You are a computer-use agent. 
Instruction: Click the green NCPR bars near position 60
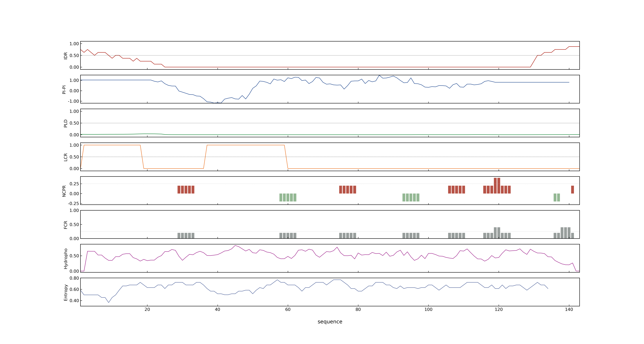point(288,197)
